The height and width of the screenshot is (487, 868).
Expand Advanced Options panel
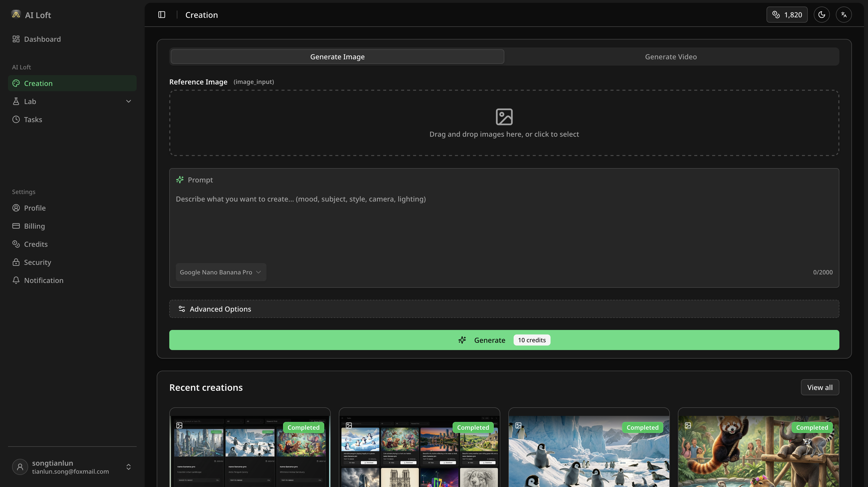(x=504, y=309)
